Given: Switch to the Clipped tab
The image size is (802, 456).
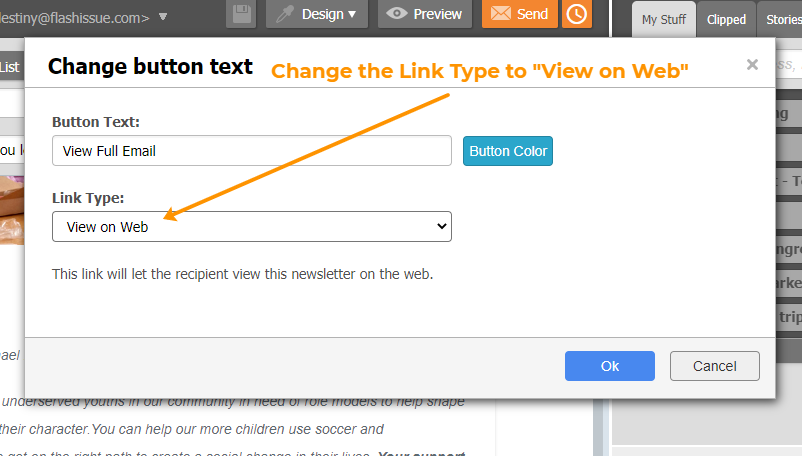Looking at the screenshot, I should click(726, 19).
